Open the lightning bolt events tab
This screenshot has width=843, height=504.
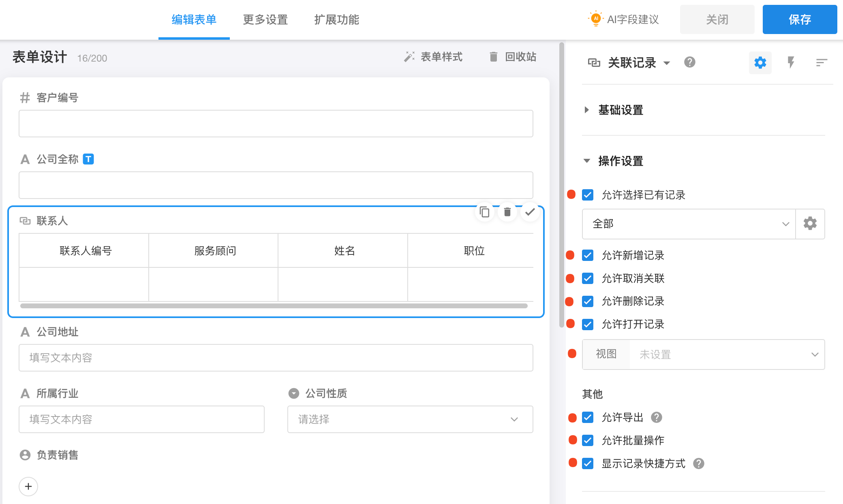(790, 62)
